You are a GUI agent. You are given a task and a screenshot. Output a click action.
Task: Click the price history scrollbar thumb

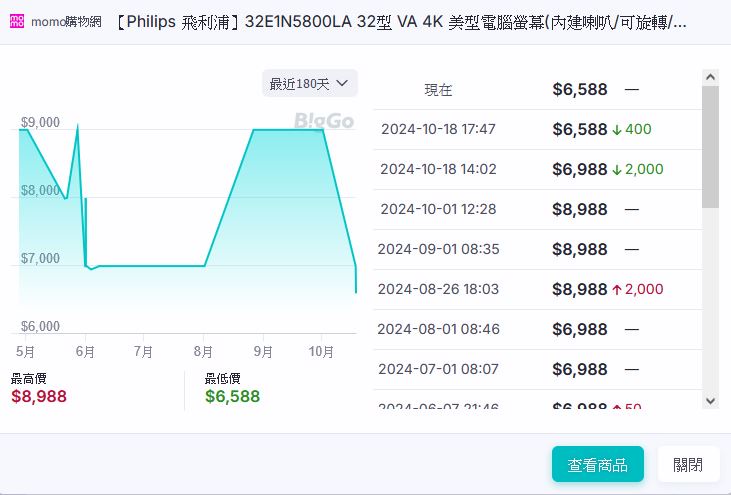pyautogui.click(x=711, y=145)
